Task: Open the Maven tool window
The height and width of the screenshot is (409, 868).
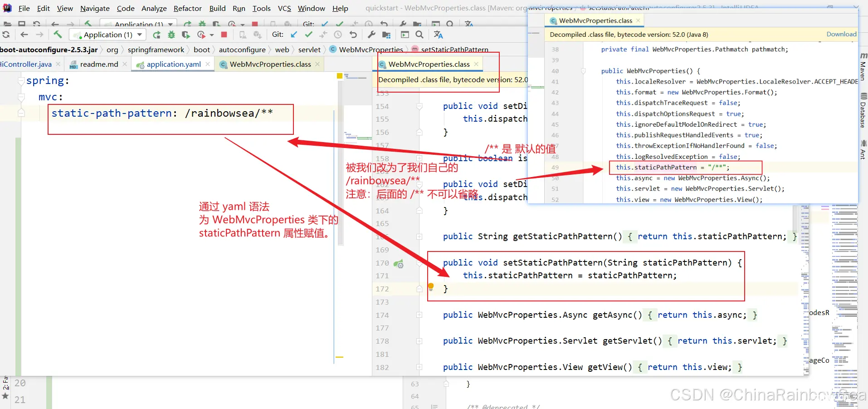Action: (863, 67)
